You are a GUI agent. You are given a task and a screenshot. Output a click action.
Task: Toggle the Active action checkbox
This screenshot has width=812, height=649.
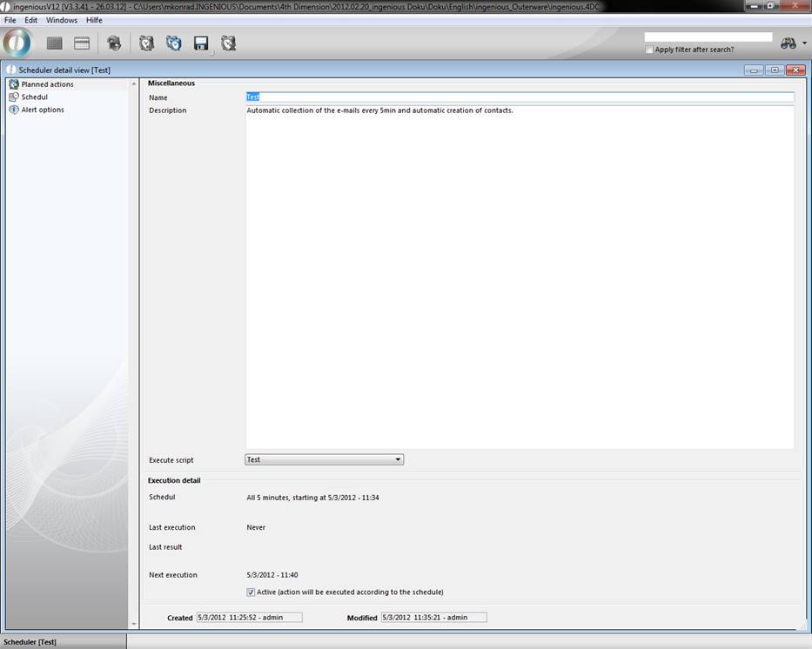(252, 592)
